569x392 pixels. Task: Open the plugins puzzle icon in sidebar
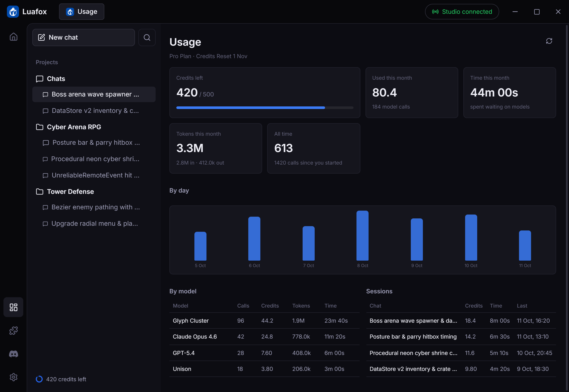[x=14, y=330]
